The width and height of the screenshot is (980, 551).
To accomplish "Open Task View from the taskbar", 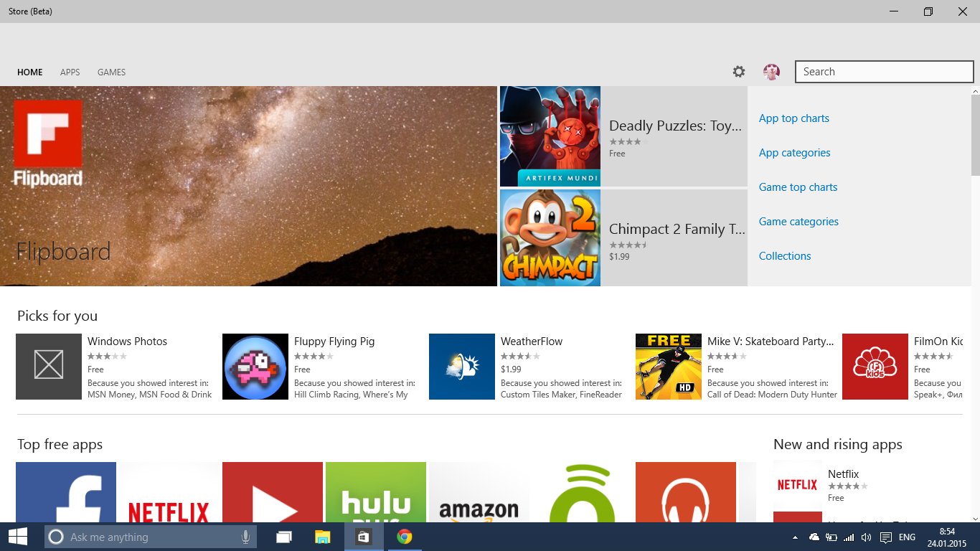I will [x=284, y=537].
